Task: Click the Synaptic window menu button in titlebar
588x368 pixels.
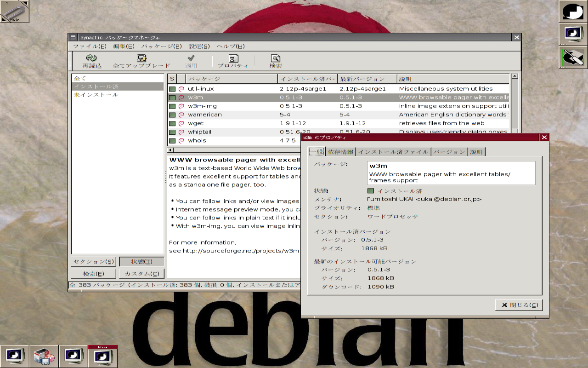Action: (x=73, y=37)
